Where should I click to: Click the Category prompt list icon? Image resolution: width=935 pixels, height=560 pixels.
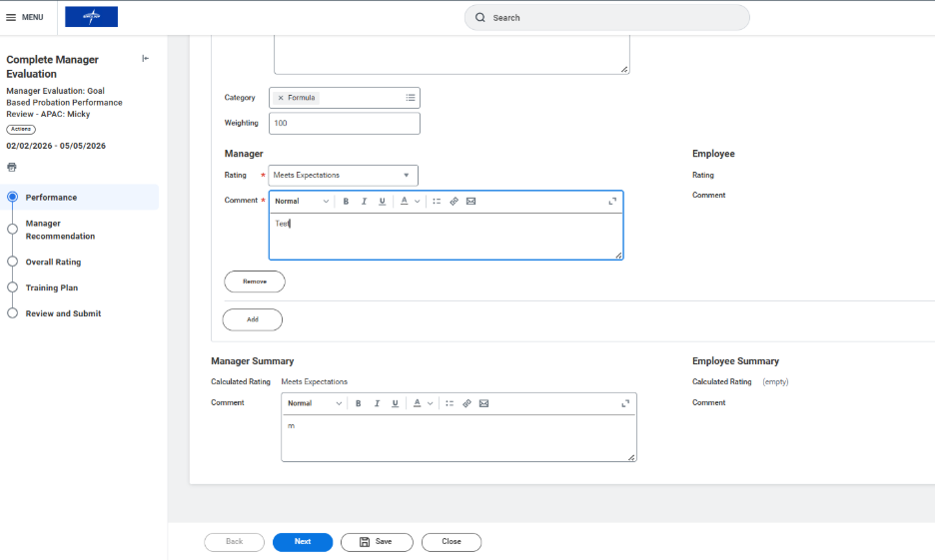coord(410,98)
